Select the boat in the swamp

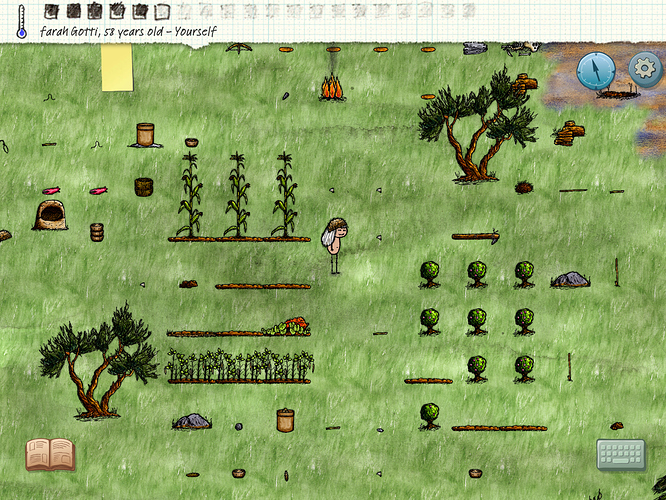617,93
